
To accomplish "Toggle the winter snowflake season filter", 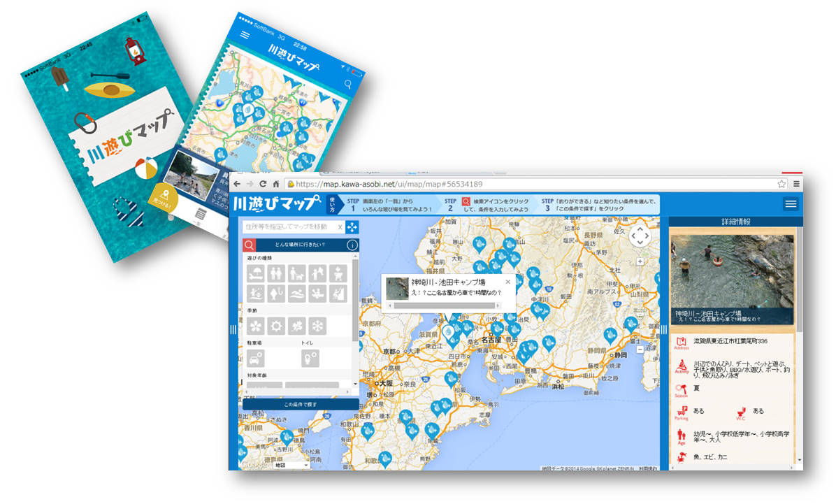I will point(317,326).
